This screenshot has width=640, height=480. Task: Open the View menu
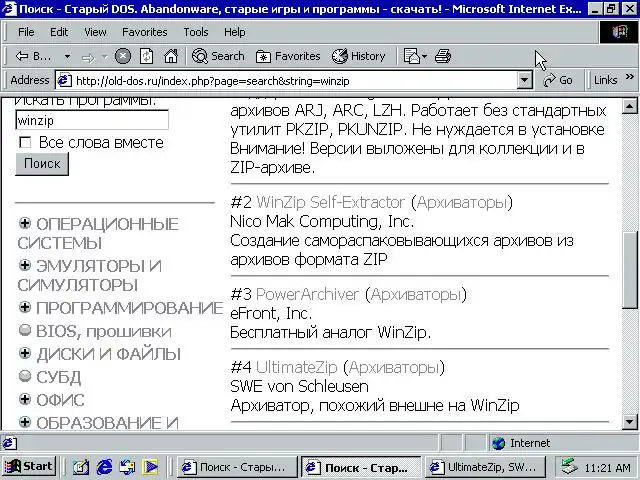tap(95, 32)
